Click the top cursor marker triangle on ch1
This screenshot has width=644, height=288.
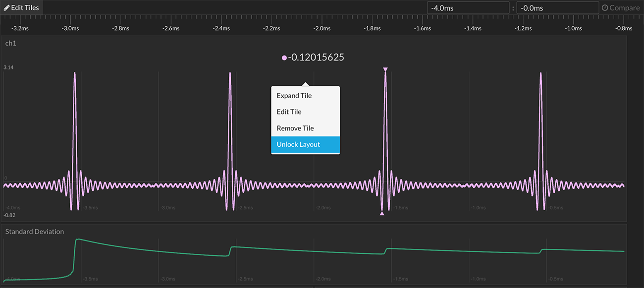385,69
